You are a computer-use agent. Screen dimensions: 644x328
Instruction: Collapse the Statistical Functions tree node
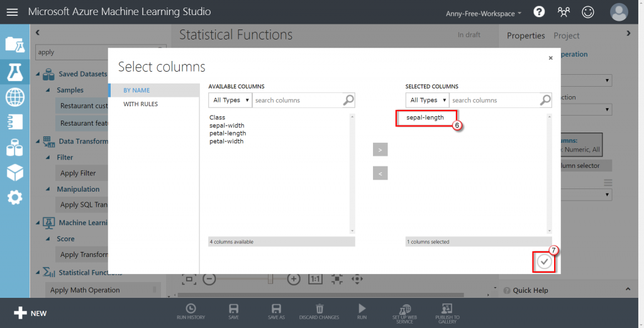tap(38, 273)
